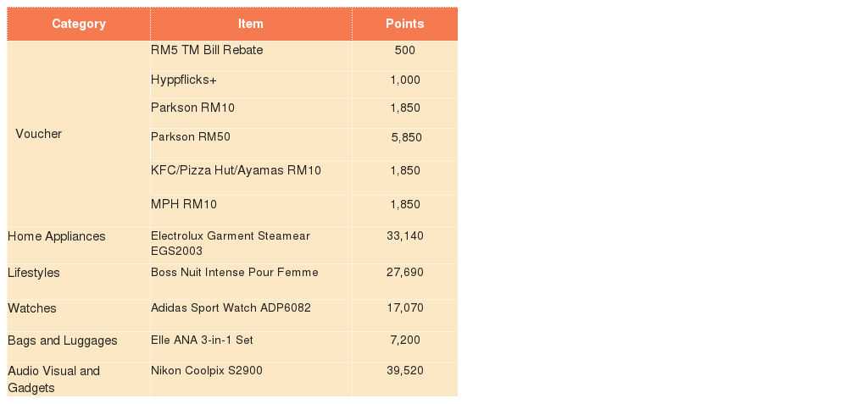Select Boss Nuit Intense Pour Femme
Screen dimensions: 868x404
click(235, 272)
